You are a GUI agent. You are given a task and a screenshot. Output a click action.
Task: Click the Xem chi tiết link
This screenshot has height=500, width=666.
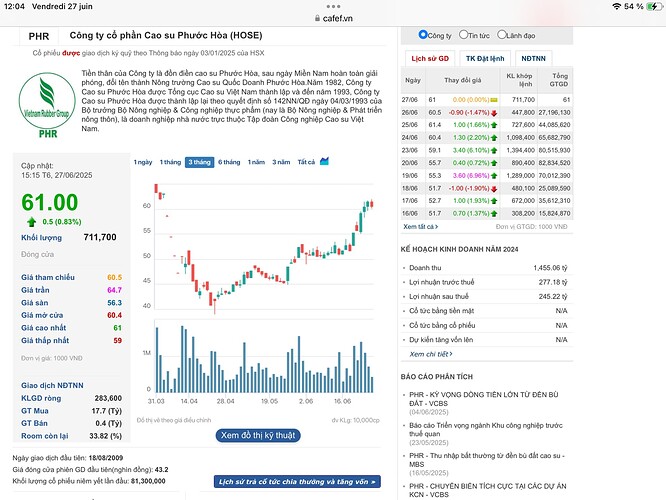pyautogui.click(x=431, y=354)
